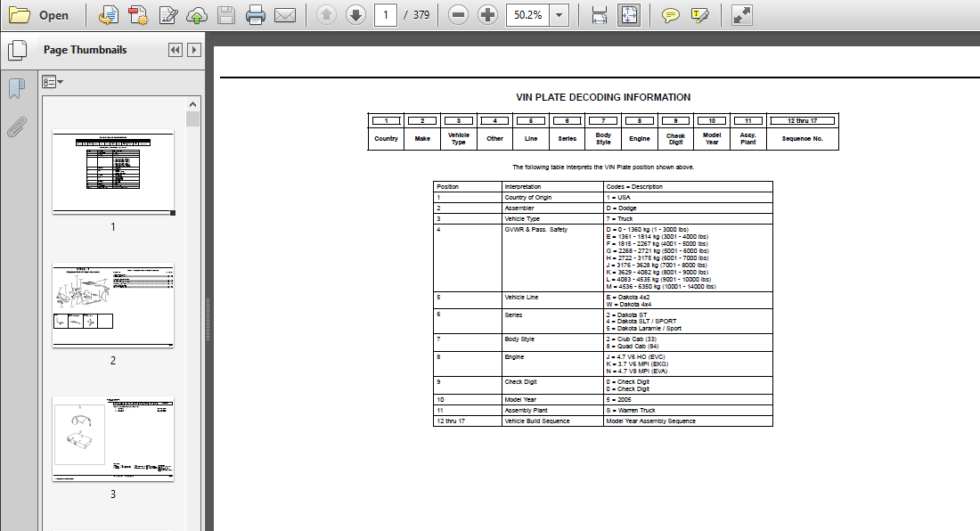980x531 pixels.
Task: Open the Attachments paperclip panel
Action: click(x=17, y=127)
